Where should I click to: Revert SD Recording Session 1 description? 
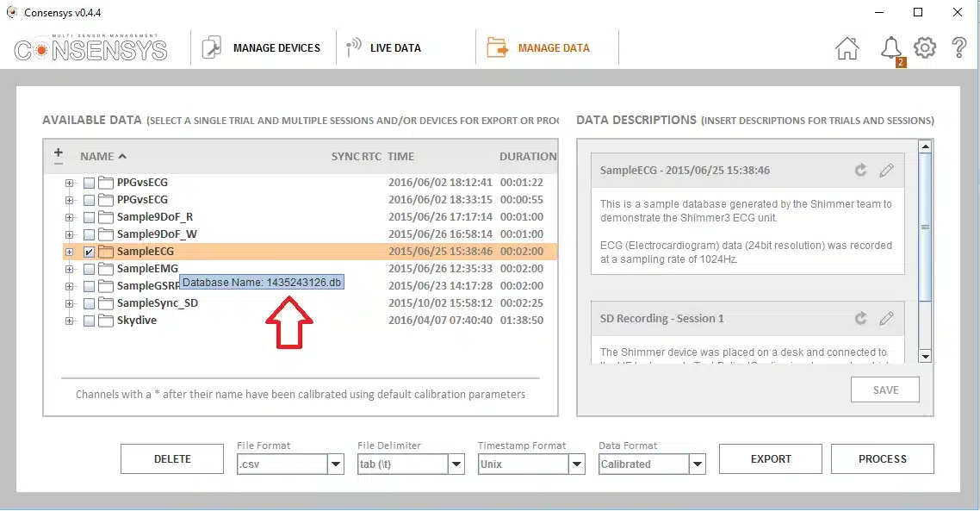tap(860, 318)
